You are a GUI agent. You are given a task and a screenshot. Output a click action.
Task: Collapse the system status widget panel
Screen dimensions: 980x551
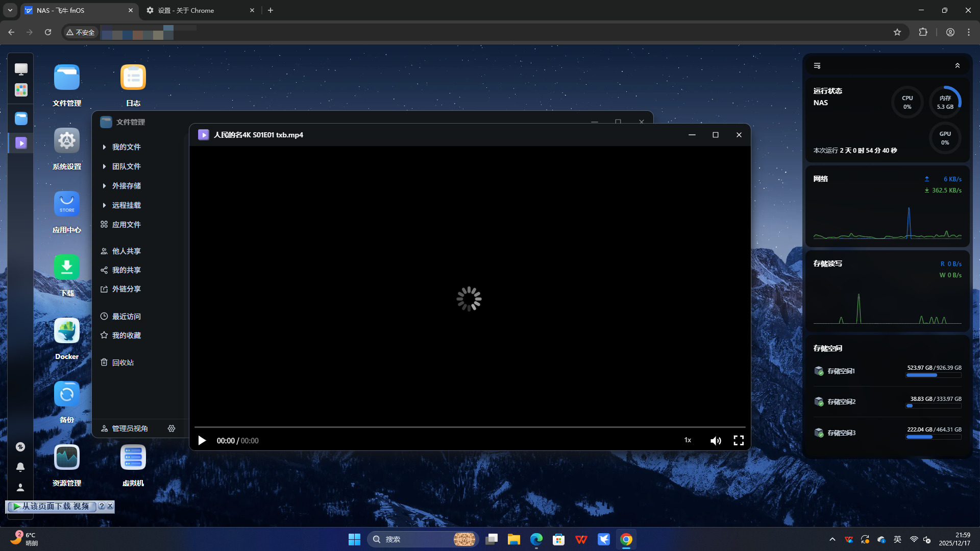pyautogui.click(x=957, y=66)
